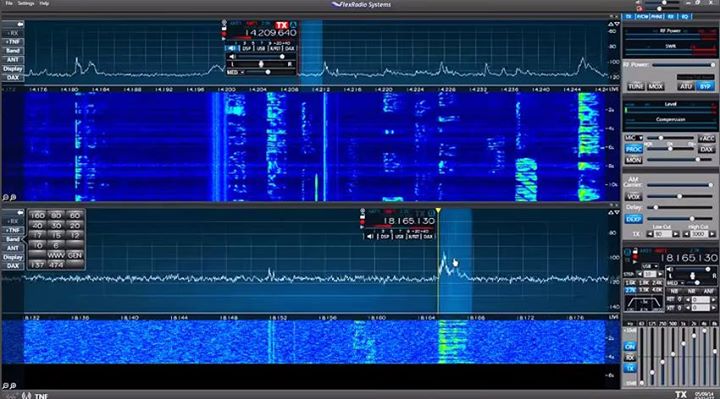
Task: Click filter passband shape graphic in receiver panel
Action: point(644,303)
